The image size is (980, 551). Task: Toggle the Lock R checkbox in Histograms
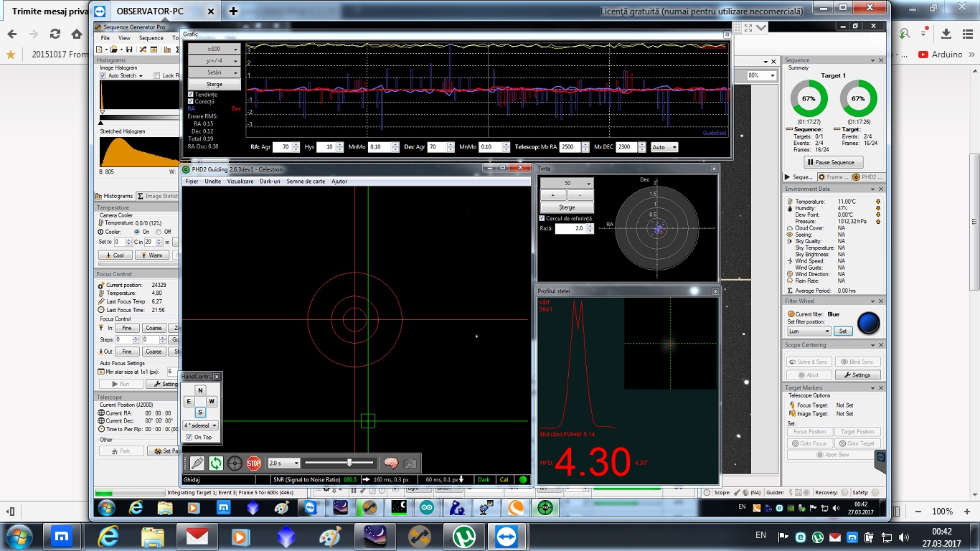pos(157,75)
